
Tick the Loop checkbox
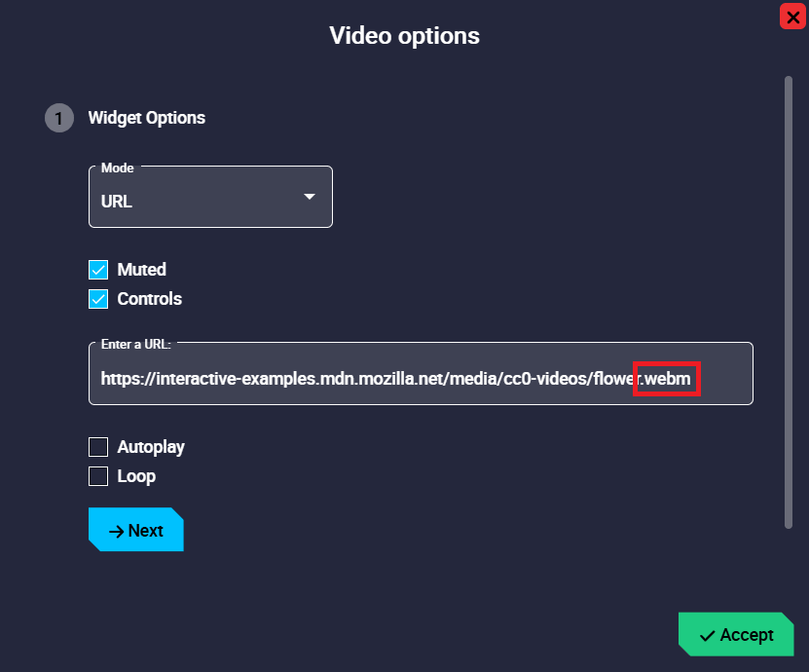(x=98, y=476)
